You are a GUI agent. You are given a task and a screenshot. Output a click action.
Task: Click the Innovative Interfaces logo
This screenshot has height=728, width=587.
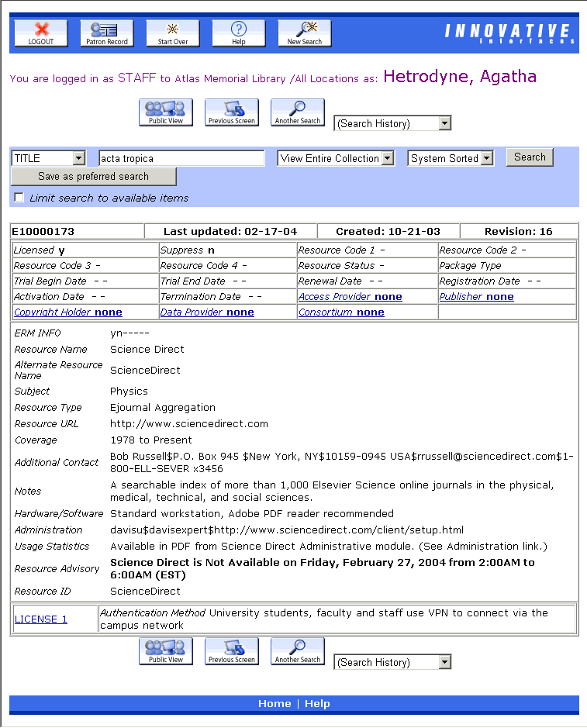click(509, 33)
